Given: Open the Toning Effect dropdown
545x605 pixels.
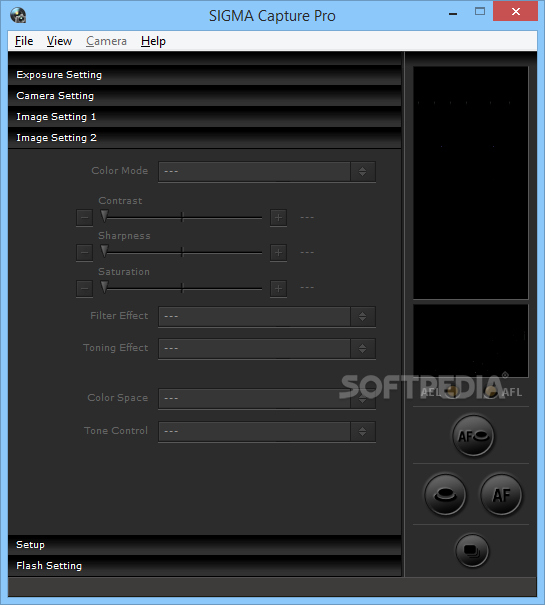Looking at the screenshot, I should [x=267, y=348].
